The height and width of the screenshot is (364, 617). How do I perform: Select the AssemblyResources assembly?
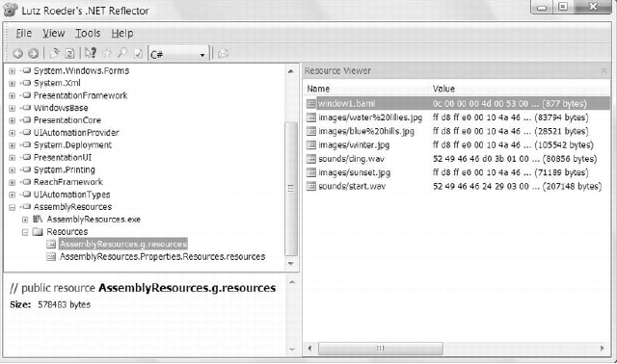pyautogui.click(x=72, y=207)
